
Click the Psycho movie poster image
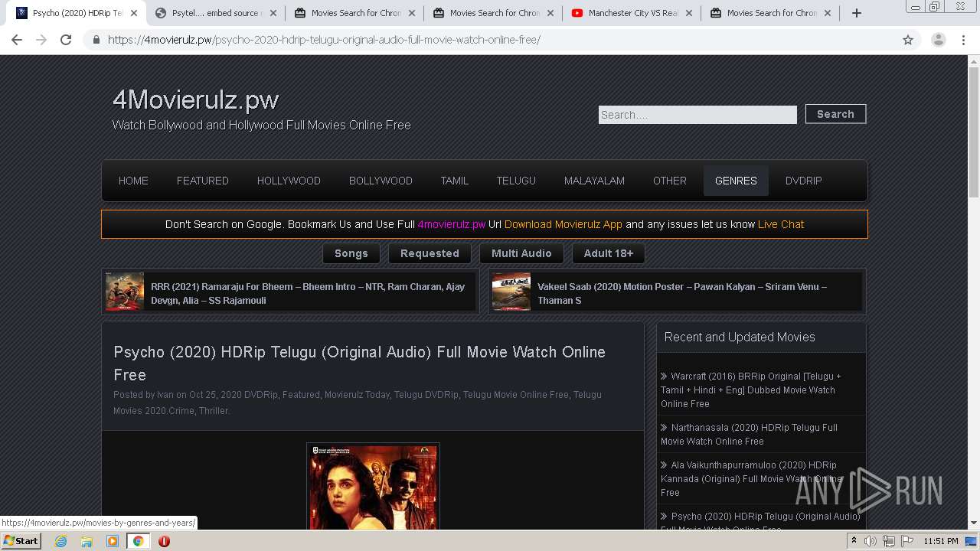click(373, 487)
